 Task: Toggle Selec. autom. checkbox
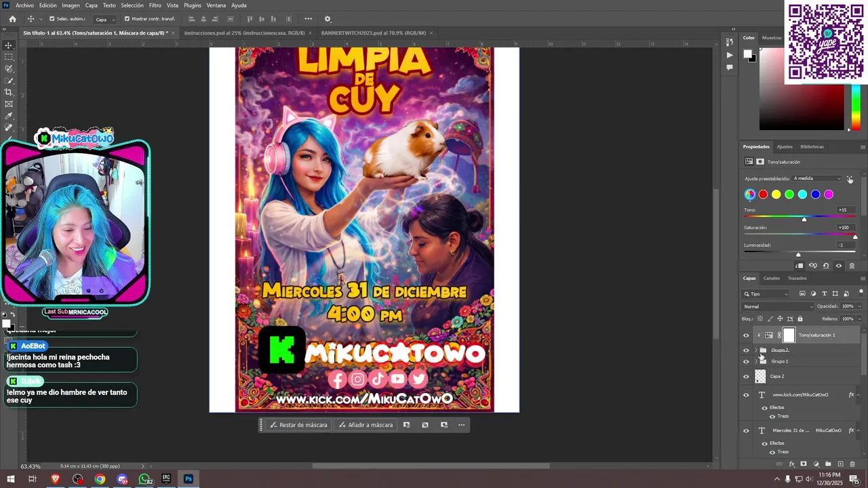[x=52, y=19]
